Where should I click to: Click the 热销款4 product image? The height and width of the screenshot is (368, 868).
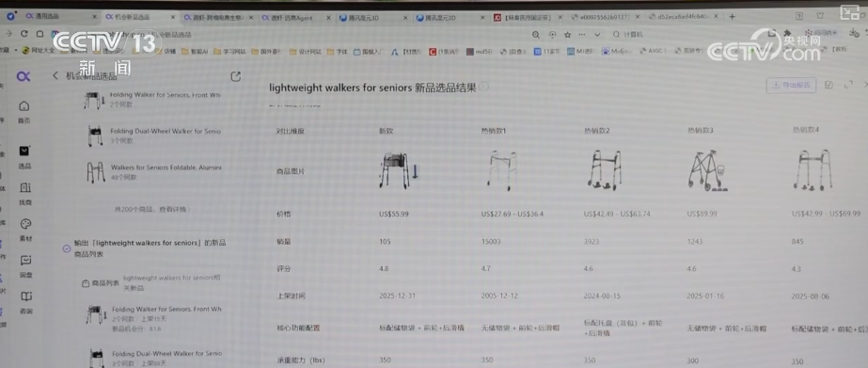(812, 170)
